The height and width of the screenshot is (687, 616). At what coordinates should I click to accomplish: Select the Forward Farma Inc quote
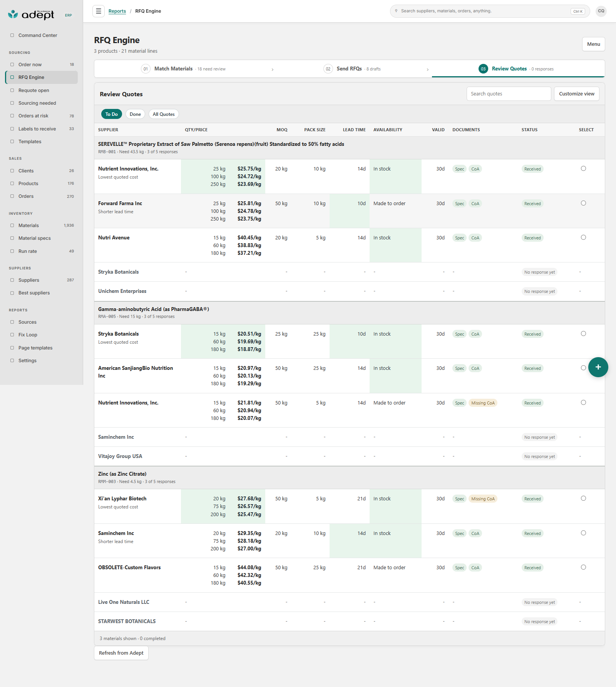pos(583,203)
